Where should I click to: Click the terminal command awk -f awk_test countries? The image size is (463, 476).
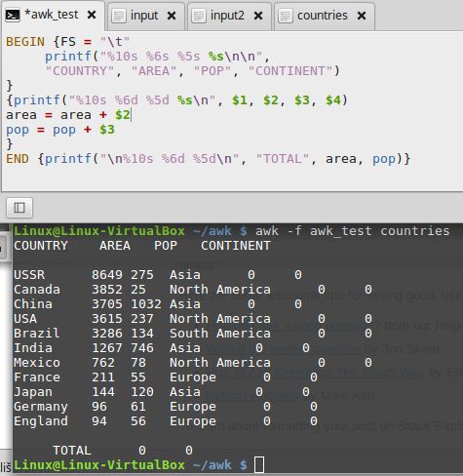(352, 231)
